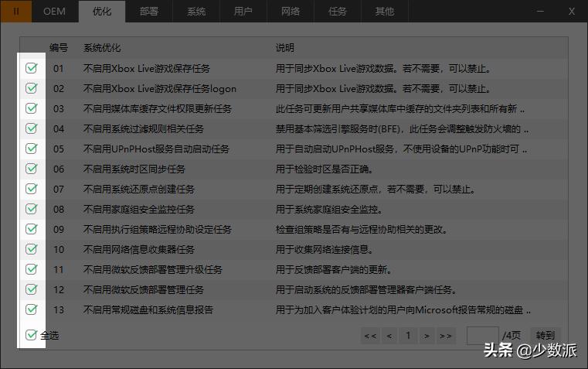Viewport: 588px width, 369px height.
Task: Toggle checkbox for item 02 logon task
Action: point(31,88)
